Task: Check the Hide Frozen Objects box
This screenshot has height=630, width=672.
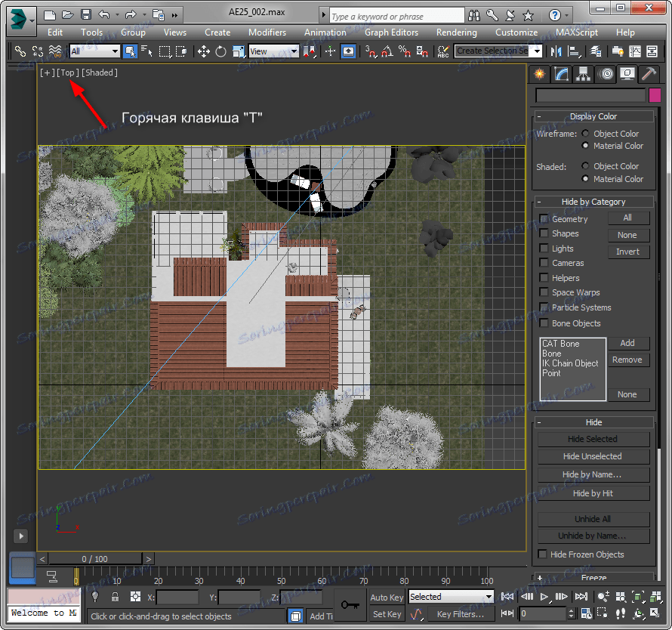Action: point(542,554)
